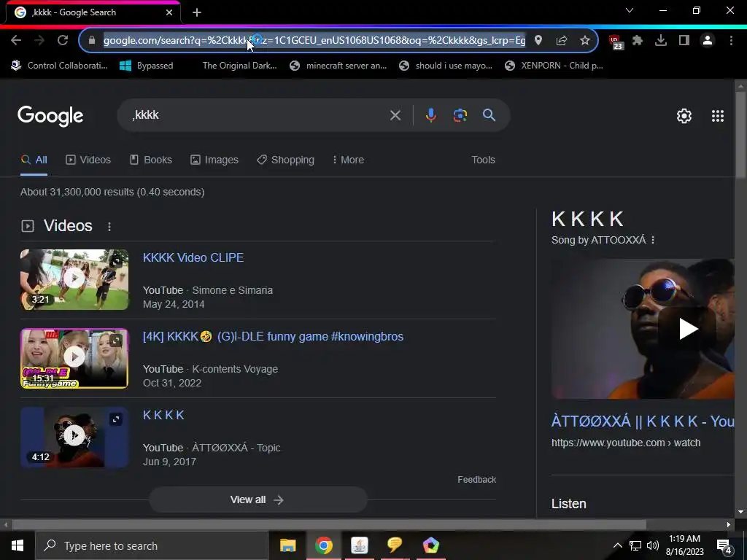Reload the current page
This screenshot has width=747, height=560.
[63, 41]
